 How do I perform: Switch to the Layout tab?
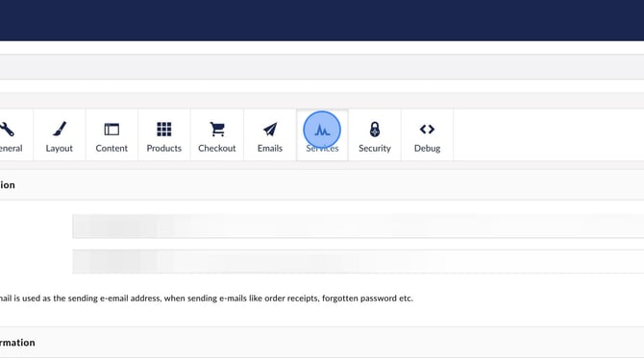60,135
